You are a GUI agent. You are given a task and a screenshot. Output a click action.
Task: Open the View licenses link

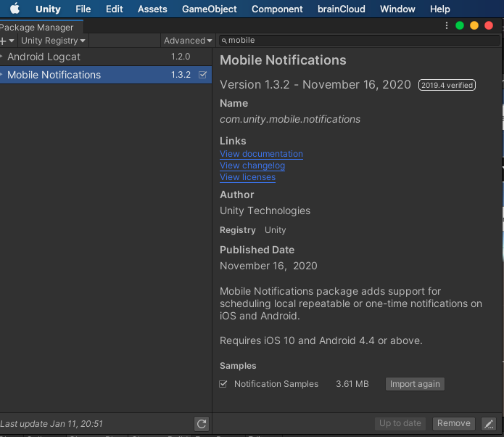pyautogui.click(x=247, y=177)
